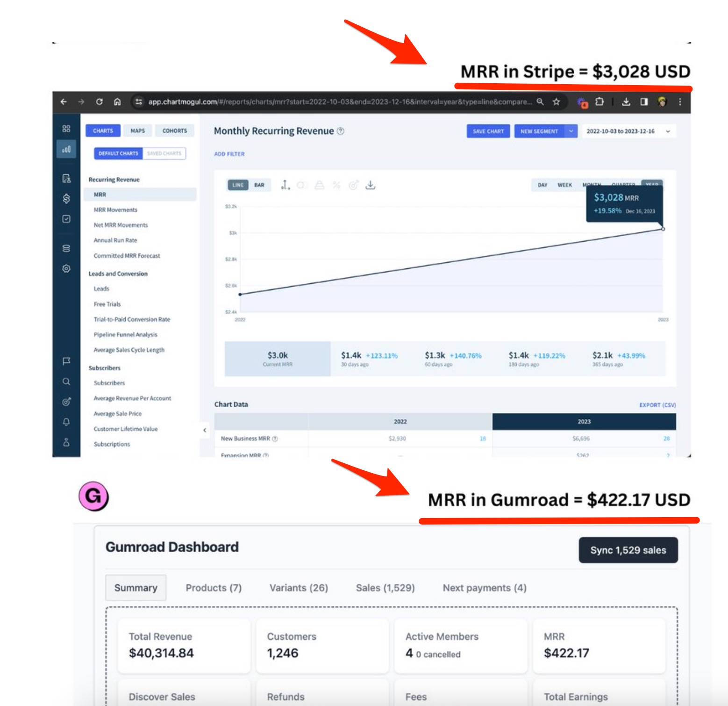Open the data platform stack sidebar icon

pyautogui.click(x=66, y=248)
